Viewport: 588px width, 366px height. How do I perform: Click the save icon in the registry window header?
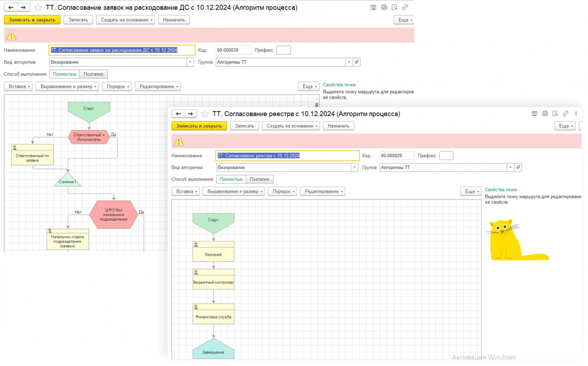[x=534, y=114]
